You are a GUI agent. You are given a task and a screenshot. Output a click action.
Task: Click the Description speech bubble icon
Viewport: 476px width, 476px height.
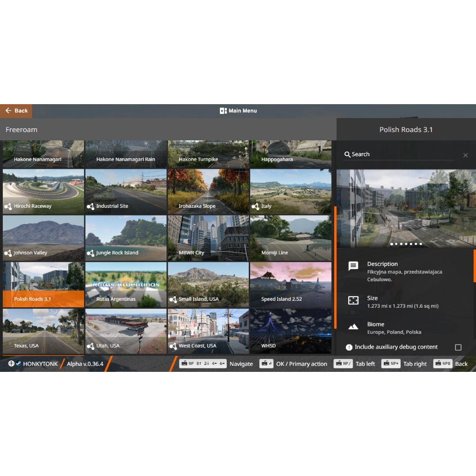[353, 266]
